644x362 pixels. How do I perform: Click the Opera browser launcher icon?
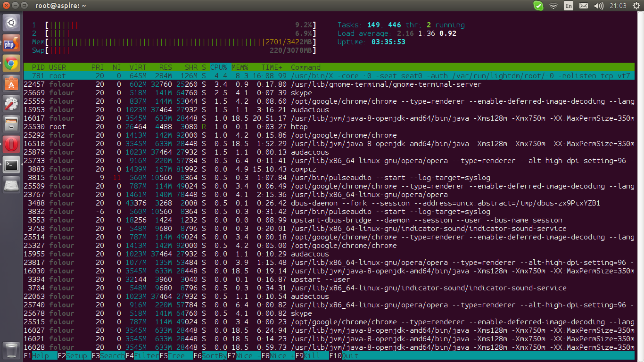tap(11, 144)
